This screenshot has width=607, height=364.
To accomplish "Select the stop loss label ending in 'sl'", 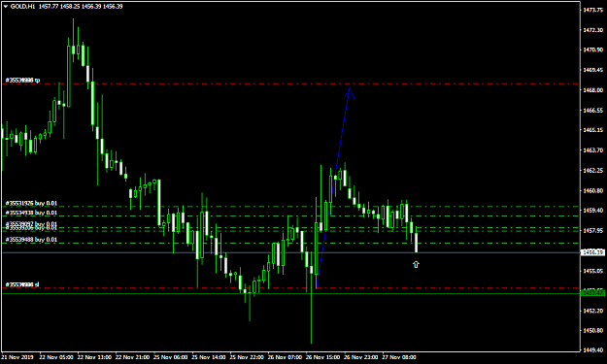I will pos(22,284).
